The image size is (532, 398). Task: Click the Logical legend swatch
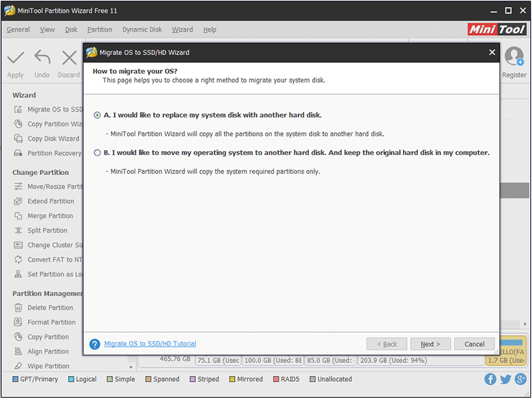[x=71, y=379]
